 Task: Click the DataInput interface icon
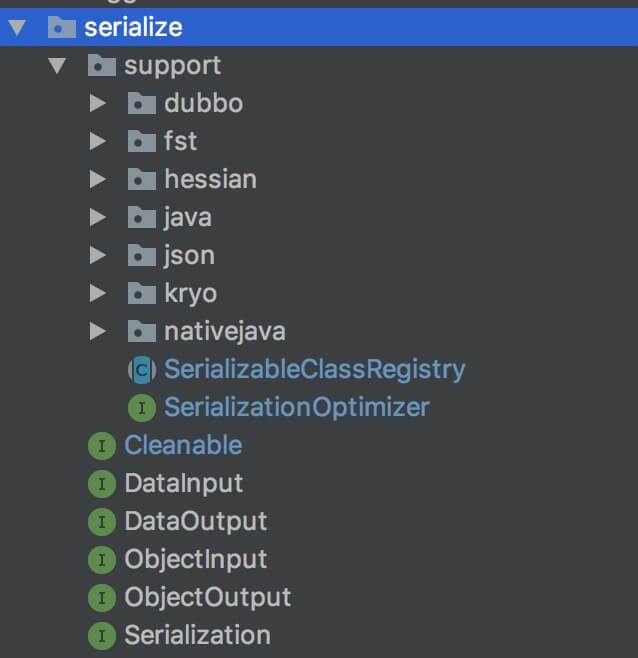(x=101, y=484)
